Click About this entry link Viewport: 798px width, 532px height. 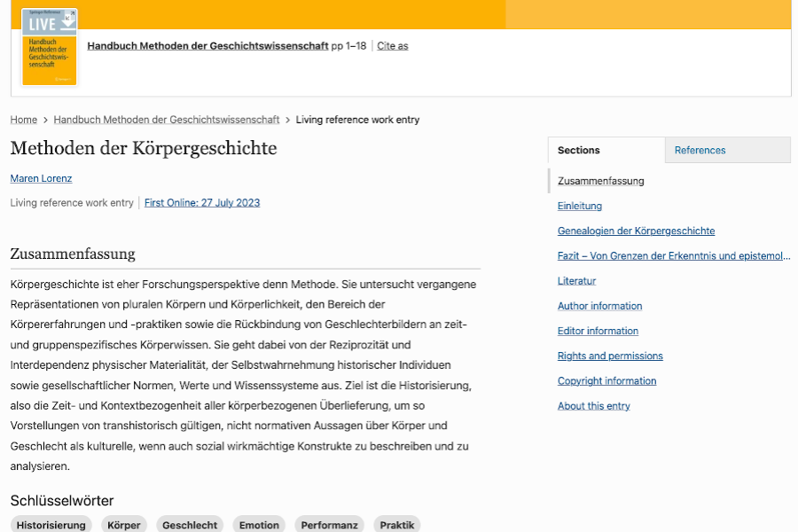(593, 406)
